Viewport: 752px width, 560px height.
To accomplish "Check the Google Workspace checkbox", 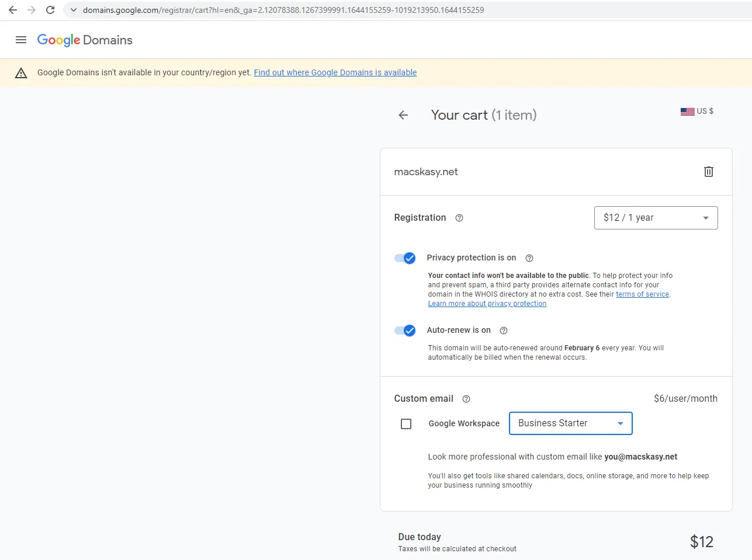I will (x=406, y=424).
